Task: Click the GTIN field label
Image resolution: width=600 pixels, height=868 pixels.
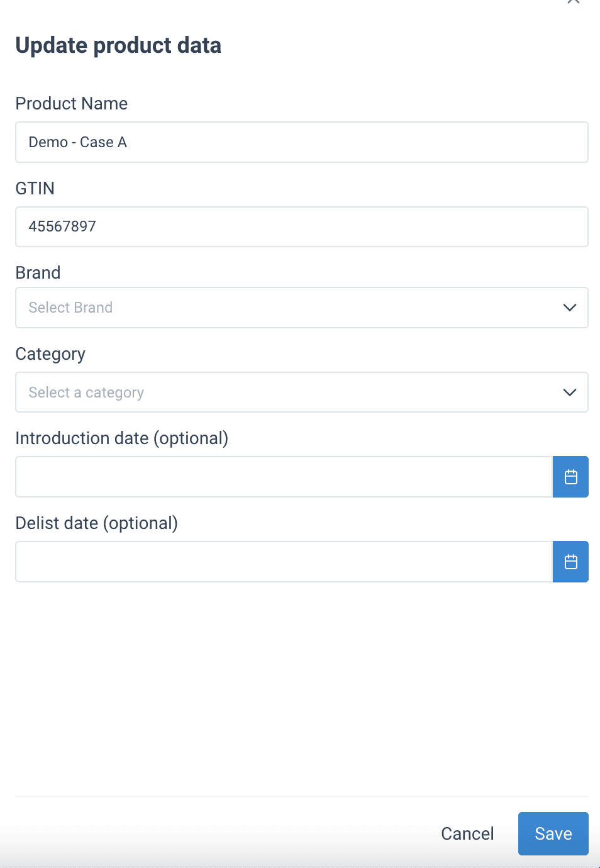Action: coord(35,189)
